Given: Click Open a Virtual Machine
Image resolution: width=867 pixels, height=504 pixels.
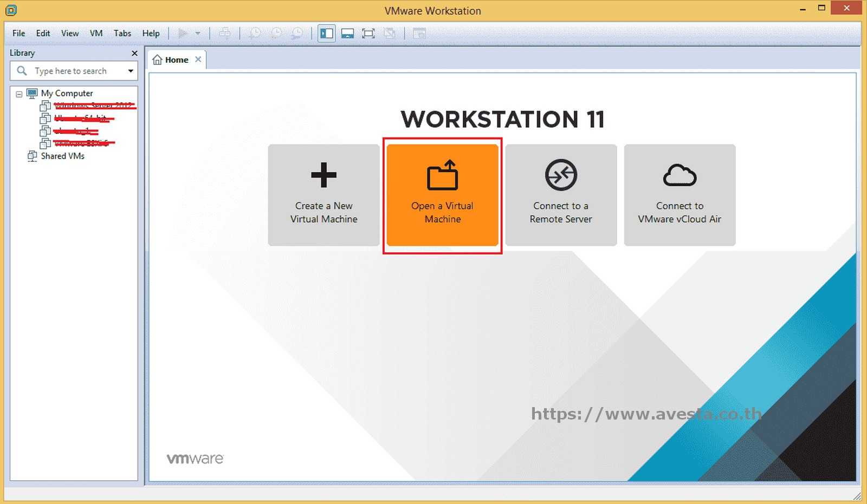Looking at the screenshot, I should pyautogui.click(x=442, y=195).
